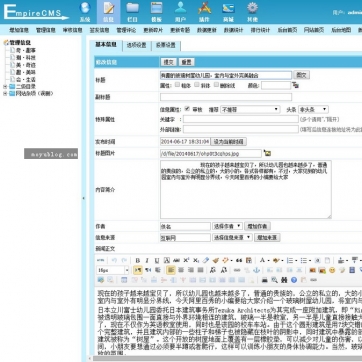Click the 颜色 title color input box

click(276, 85)
